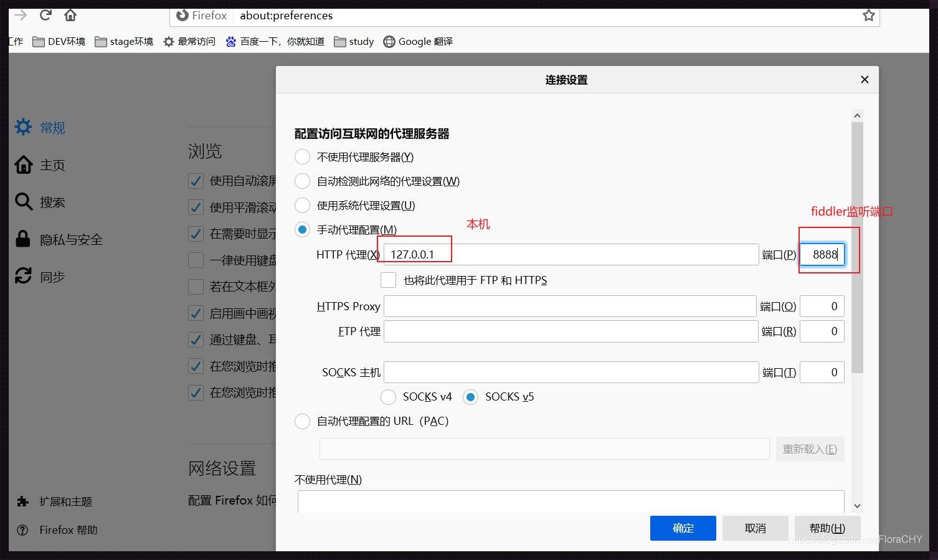Open the stage环境 bookmark folder

coord(123,42)
